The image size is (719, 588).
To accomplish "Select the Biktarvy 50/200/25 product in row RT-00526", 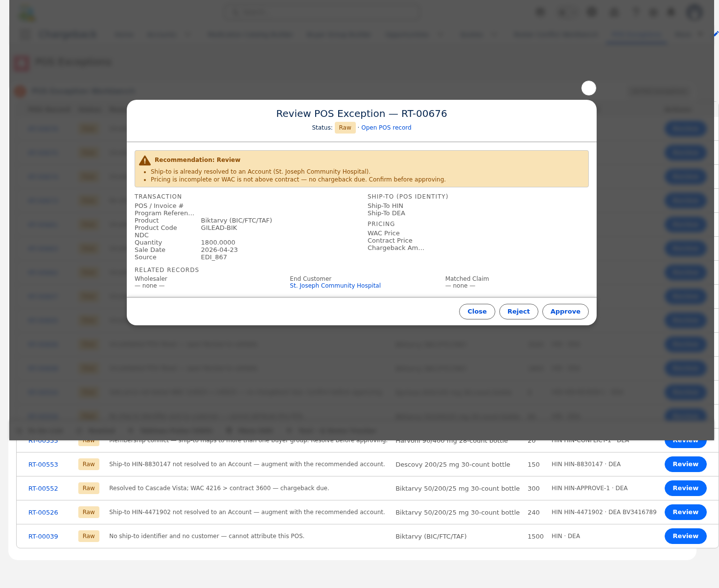I will [x=458, y=512].
